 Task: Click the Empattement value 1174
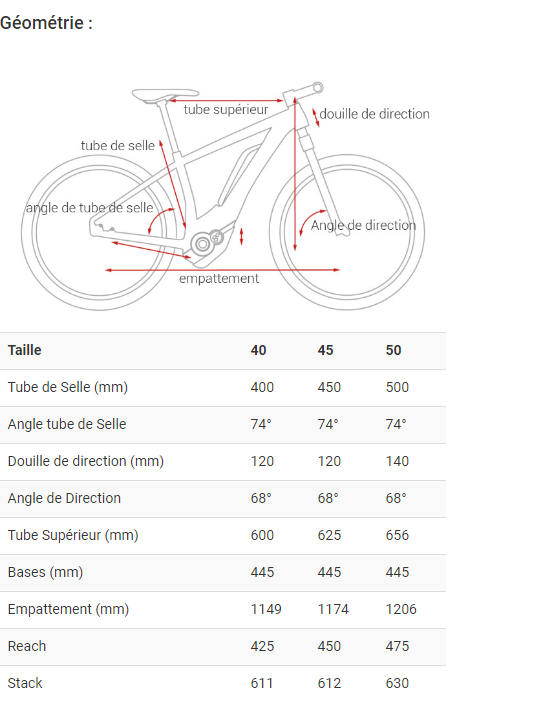(333, 609)
